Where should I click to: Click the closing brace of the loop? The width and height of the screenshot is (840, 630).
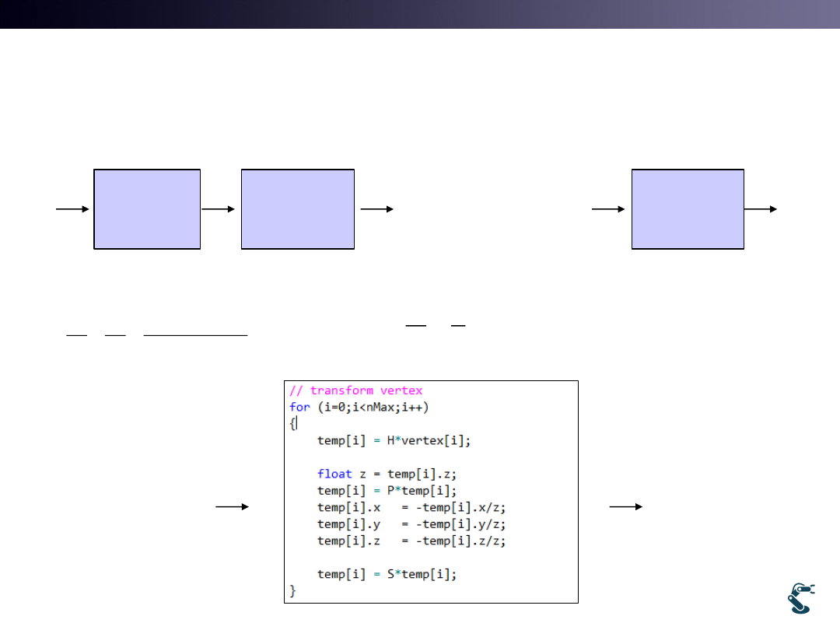(x=293, y=591)
